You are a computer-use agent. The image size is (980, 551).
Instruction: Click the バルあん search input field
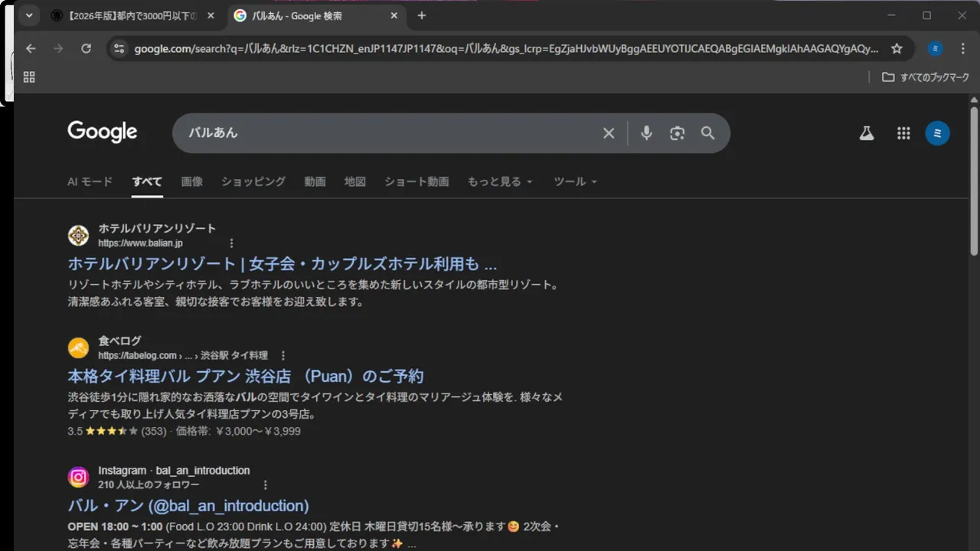pyautogui.click(x=390, y=133)
